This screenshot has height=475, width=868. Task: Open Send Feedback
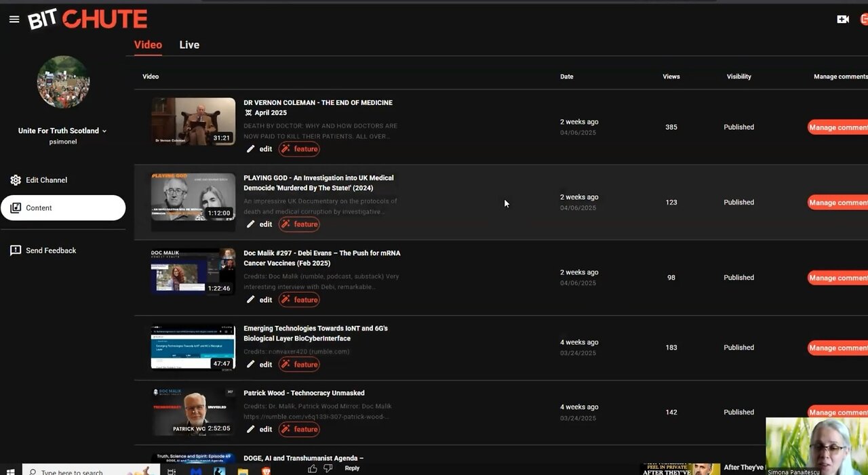43,251
